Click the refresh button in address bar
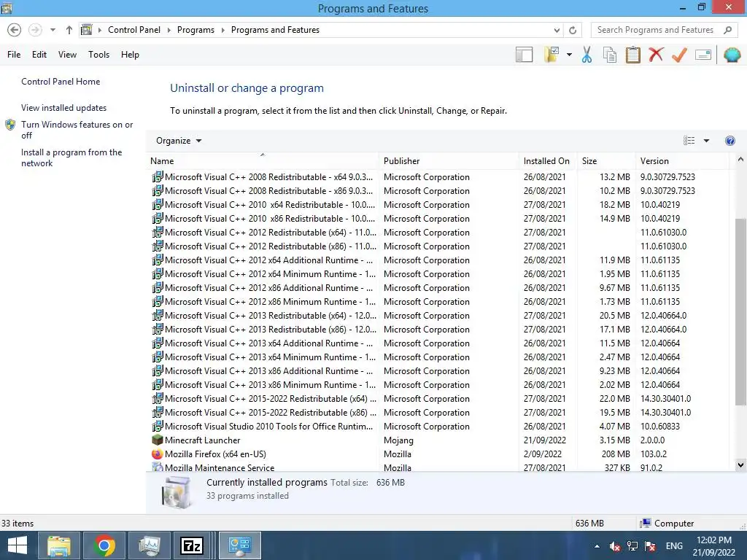The image size is (747, 560). click(x=573, y=30)
